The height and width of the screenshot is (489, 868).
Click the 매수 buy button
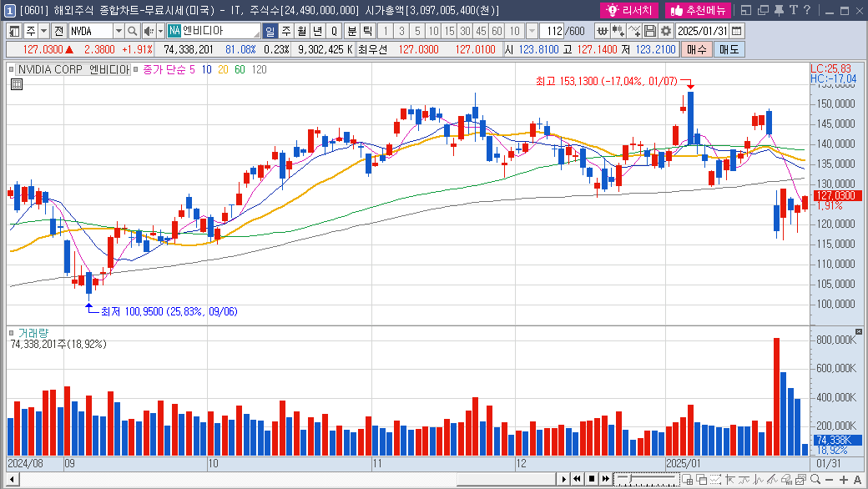point(697,50)
